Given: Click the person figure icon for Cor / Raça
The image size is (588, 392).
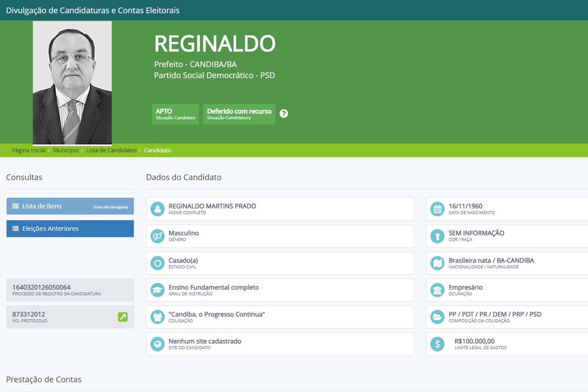Looking at the screenshot, I should [438, 236].
